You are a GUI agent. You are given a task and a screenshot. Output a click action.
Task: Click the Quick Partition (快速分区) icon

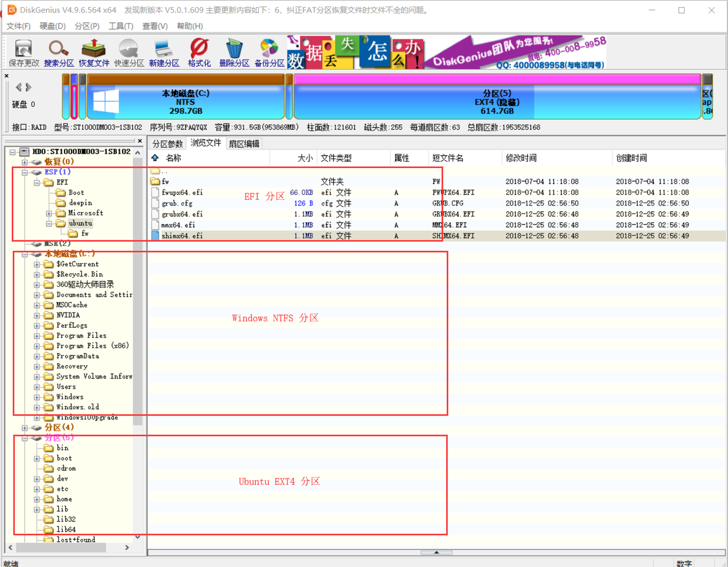tap(129, 53)
